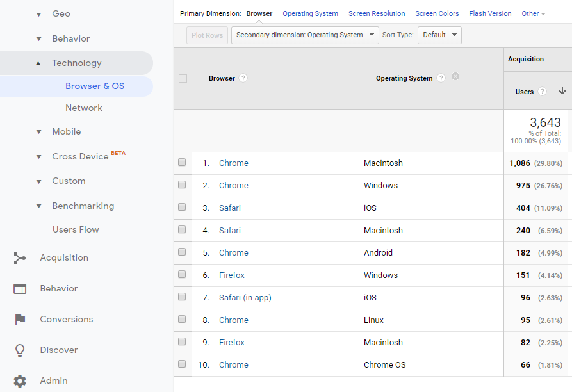Switch primary dimension to Screen Resolution
This screenshot has width=572, height=392.
377,13
